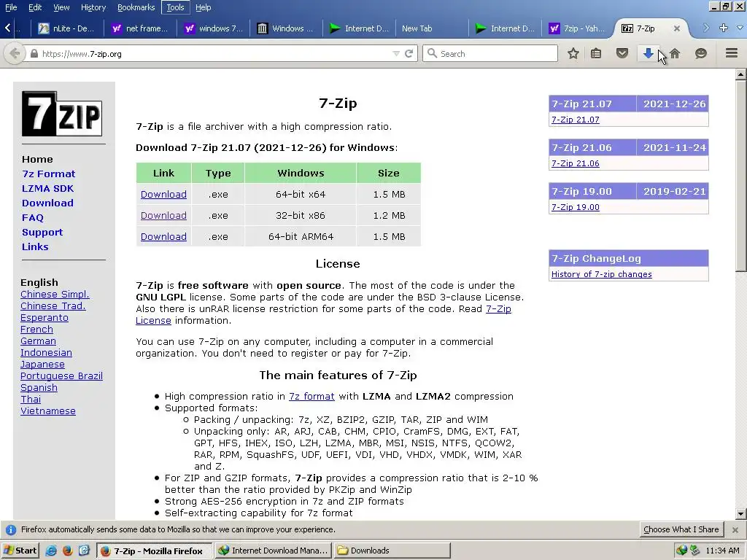Open the View menu
The image size is (747, 560).
click(x=61, y=7)
